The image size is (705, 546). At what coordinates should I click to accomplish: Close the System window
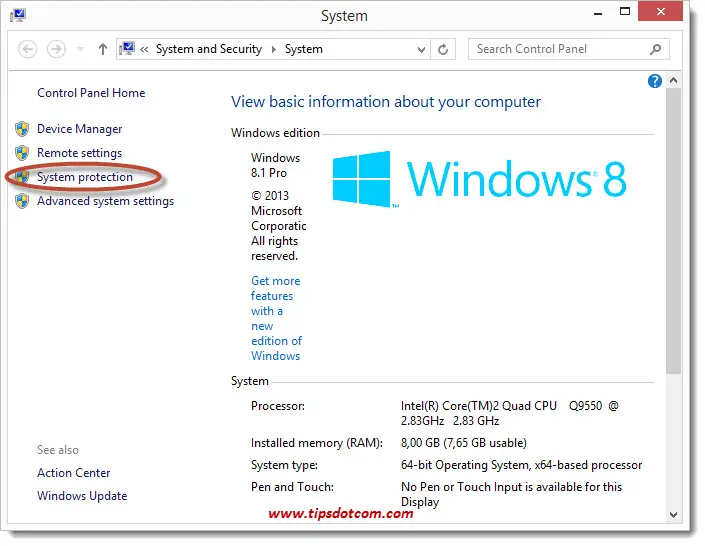click(x=660, y=11)
